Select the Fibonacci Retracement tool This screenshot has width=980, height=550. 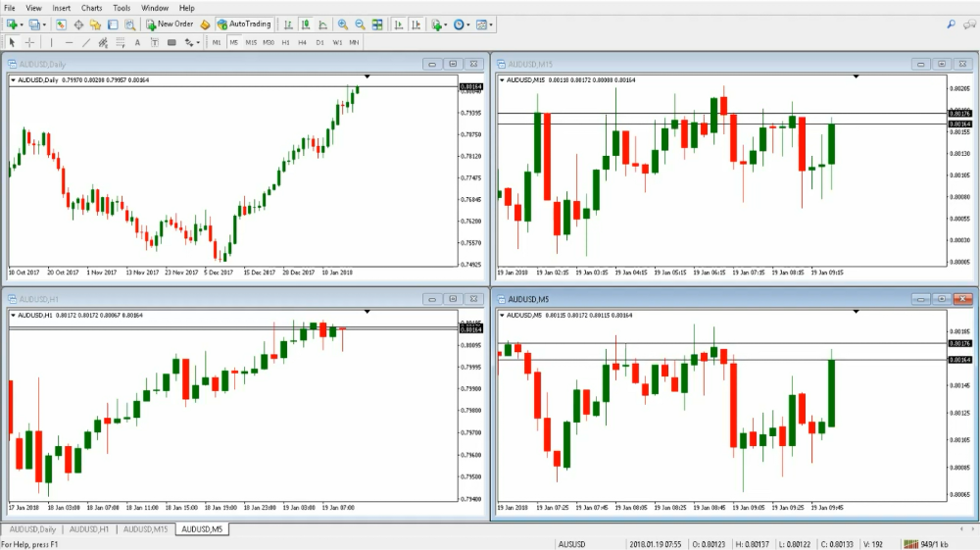[x=120, y=42]
